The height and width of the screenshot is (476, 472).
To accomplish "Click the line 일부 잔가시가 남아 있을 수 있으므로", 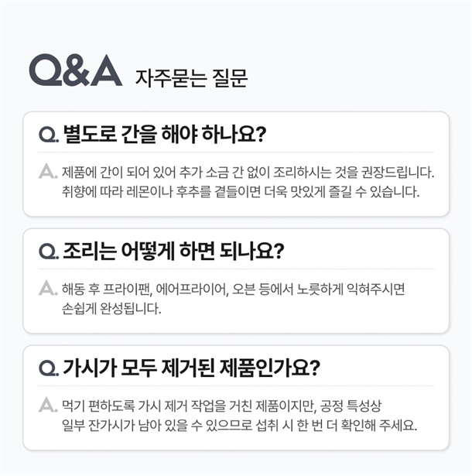I will (x=240, y=425).
